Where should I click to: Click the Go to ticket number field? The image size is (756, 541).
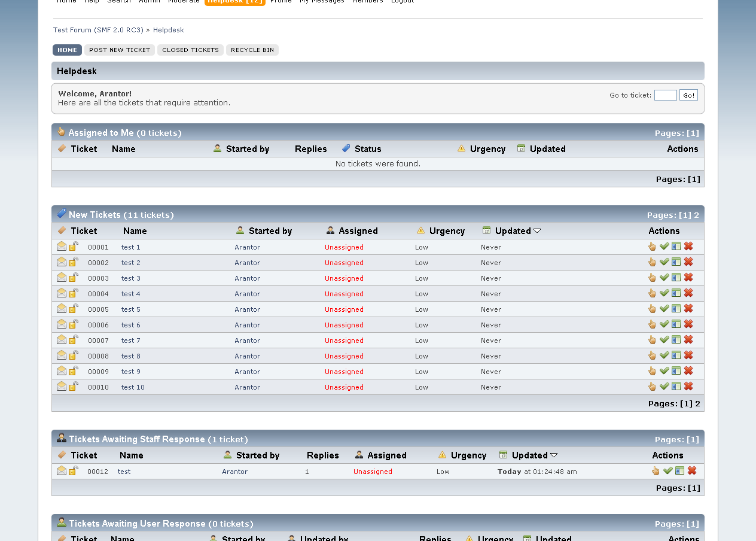(666, 95)
